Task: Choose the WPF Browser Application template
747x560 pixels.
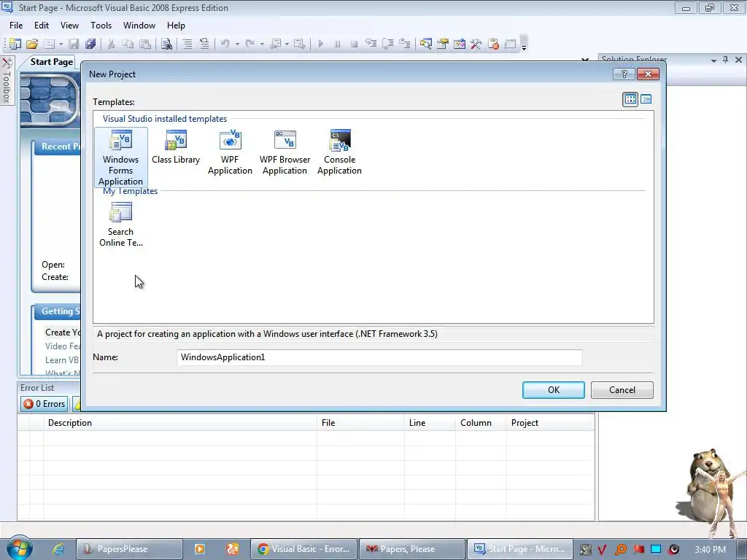Action: tap(285, 152)
